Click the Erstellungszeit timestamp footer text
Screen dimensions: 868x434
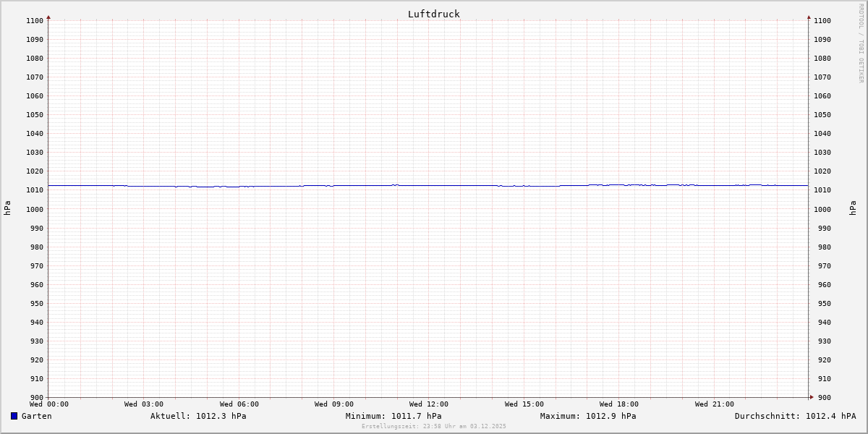[434, 426]
